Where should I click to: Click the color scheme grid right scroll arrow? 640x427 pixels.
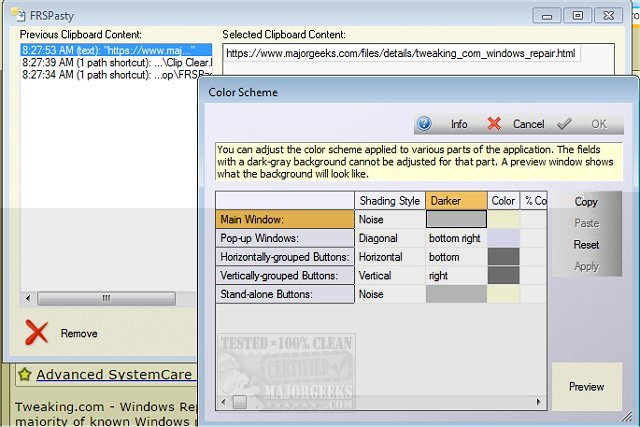(539, 402)
